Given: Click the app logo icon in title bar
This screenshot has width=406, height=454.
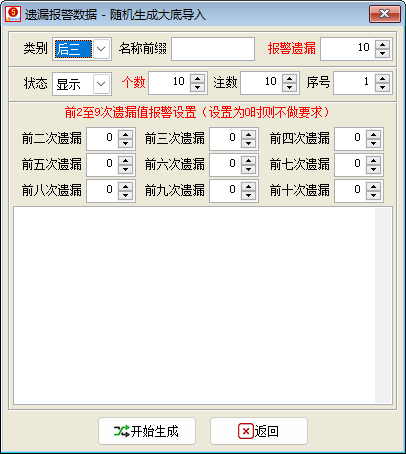Looking at the screenshot, I should (x=13, y=14).
